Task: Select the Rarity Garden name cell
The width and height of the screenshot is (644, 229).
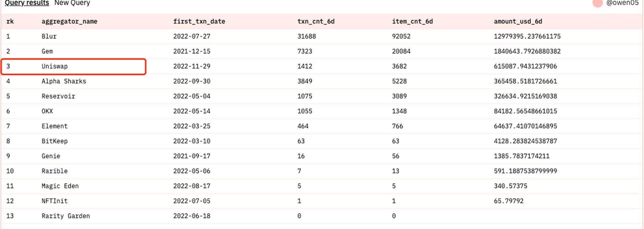Action: click(x=66, y=216)
